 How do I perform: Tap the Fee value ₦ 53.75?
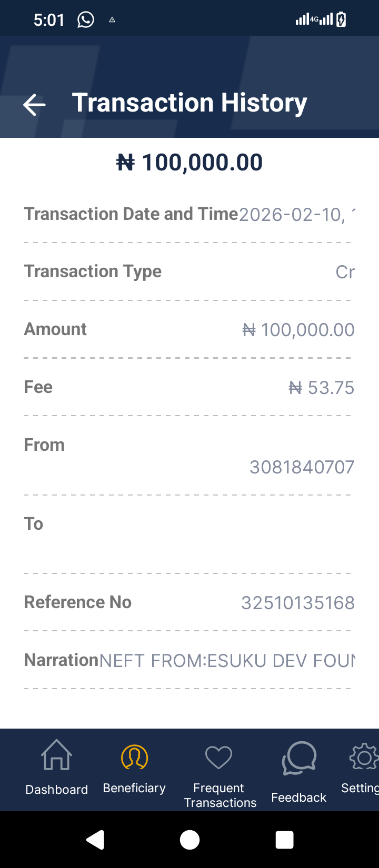[x=321, y=388]
